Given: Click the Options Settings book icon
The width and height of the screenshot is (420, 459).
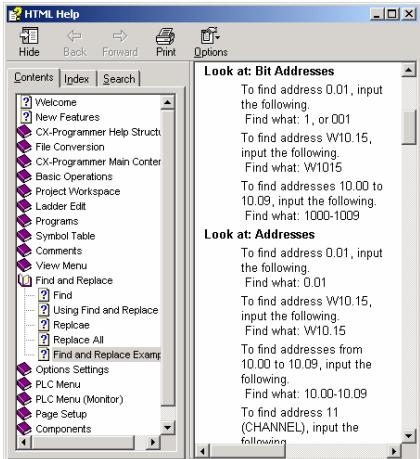Looking at the screenshot, I should (x=24, y=369).
